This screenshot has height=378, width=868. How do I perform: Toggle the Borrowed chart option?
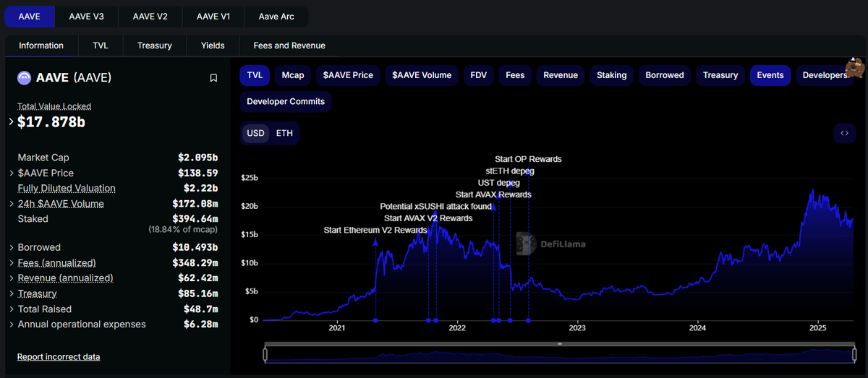click(x=665, y=75)
